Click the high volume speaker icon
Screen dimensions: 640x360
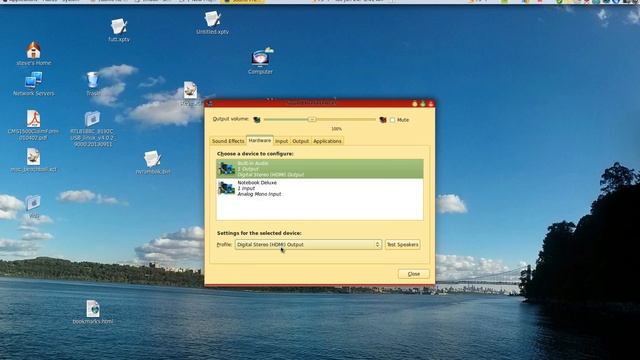tap(382, 120)
